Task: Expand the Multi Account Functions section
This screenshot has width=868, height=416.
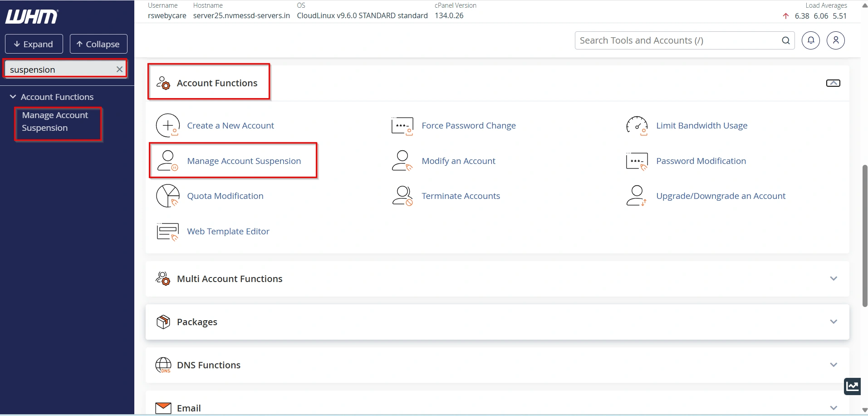Action: pos(834,278)
